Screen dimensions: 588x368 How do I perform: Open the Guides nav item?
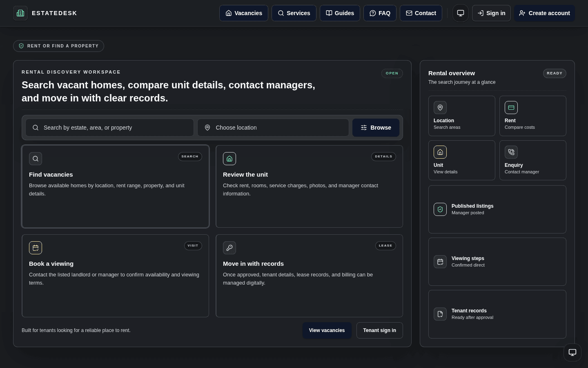tap(340, 13)
